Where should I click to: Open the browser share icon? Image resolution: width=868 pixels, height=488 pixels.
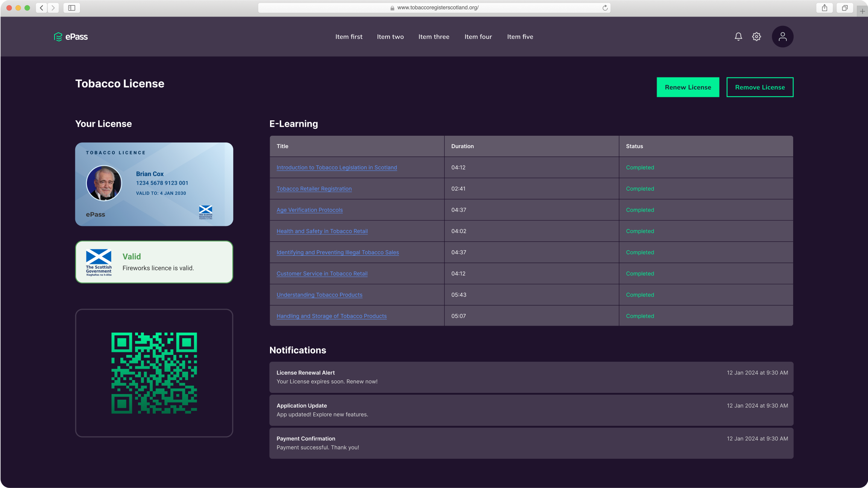(x=824, y=8)
